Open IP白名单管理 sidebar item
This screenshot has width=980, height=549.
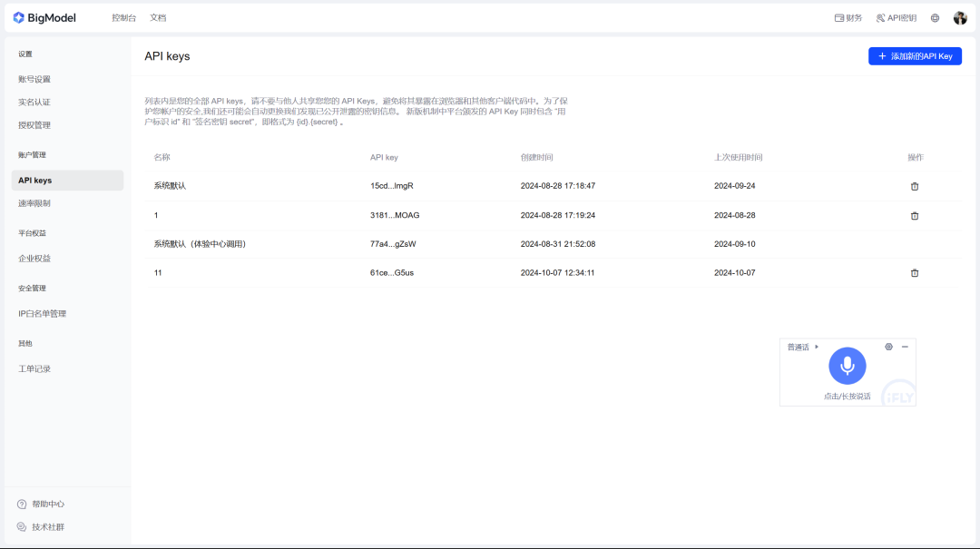42,314
